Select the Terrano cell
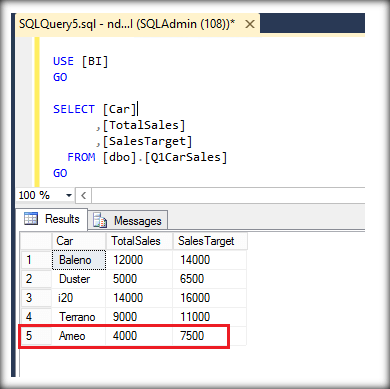Image resolution: width=390 pixels, height=389 pixels. (x=79, y=317)
